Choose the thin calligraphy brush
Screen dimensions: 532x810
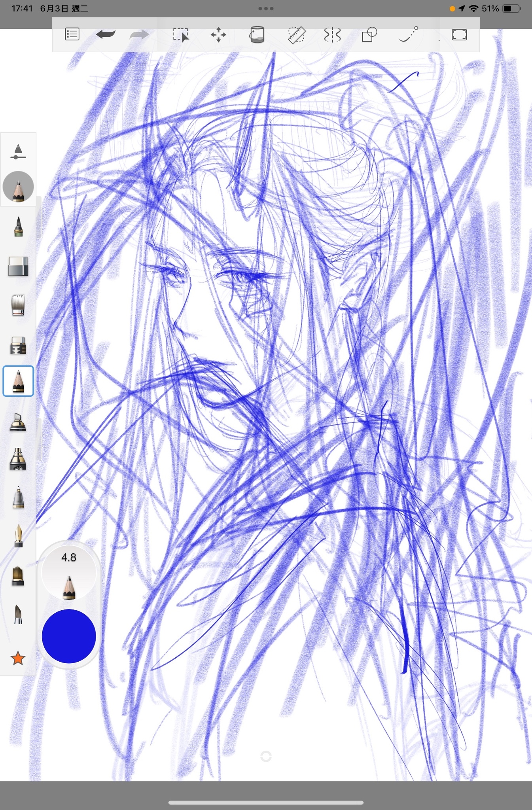coord(18,615)
